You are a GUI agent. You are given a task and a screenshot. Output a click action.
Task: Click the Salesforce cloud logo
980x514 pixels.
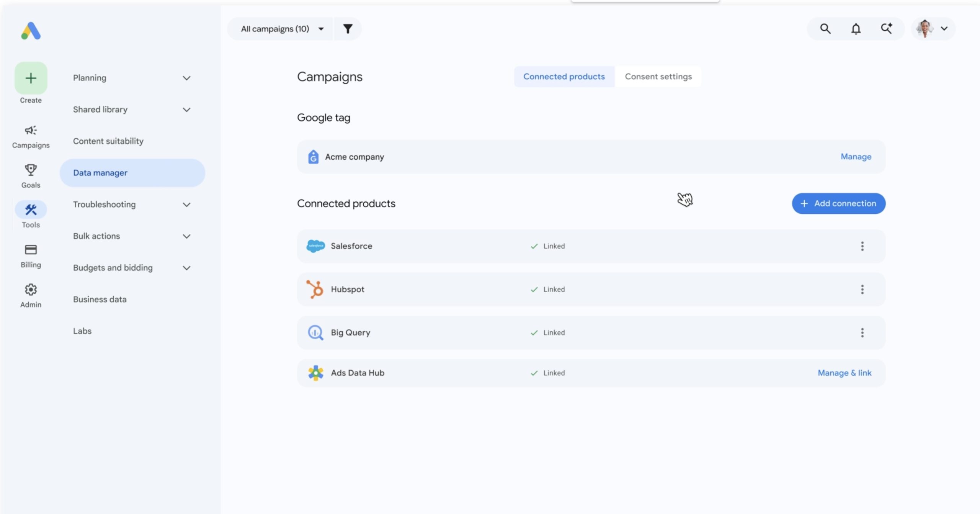(315, 246)
